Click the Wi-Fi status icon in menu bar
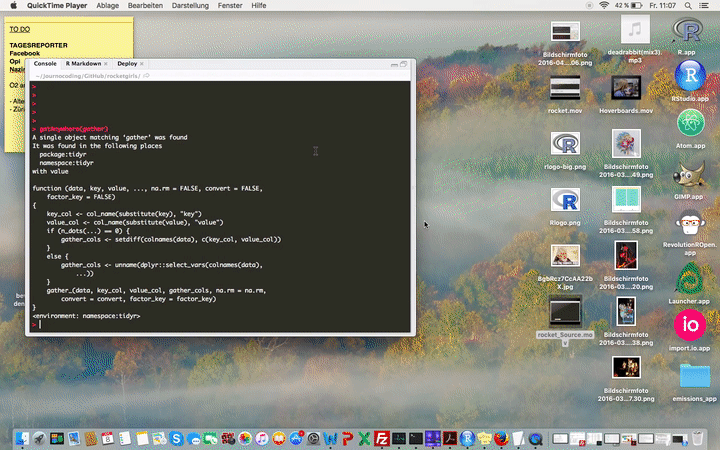 pos(604,6)
